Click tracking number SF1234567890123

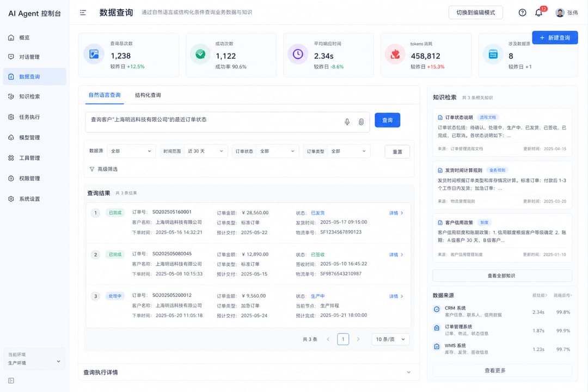tap(341, 232)
